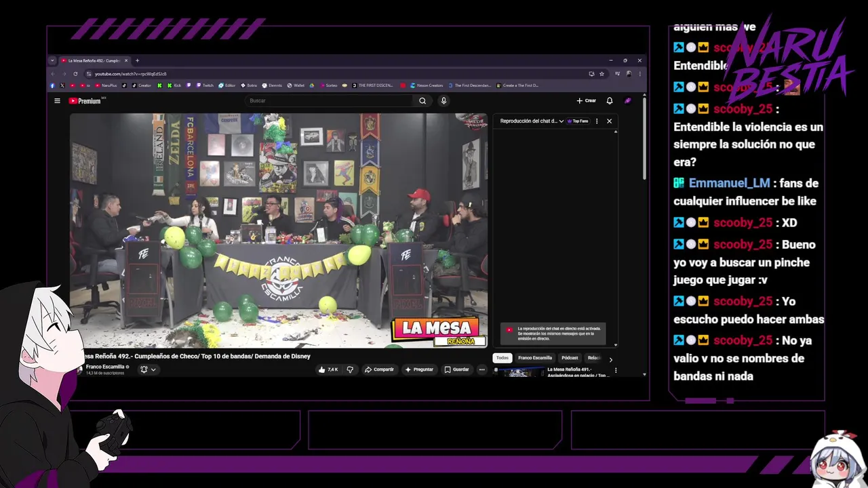Open the browser profile avatar icon

click(x=629, y=74)
